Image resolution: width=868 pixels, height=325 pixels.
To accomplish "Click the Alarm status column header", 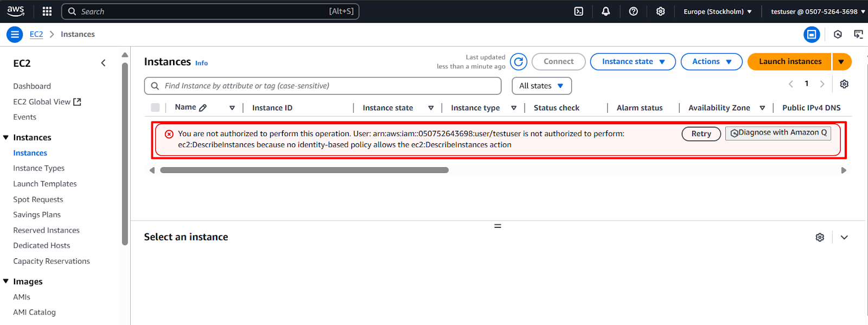I will click(640, 108).
